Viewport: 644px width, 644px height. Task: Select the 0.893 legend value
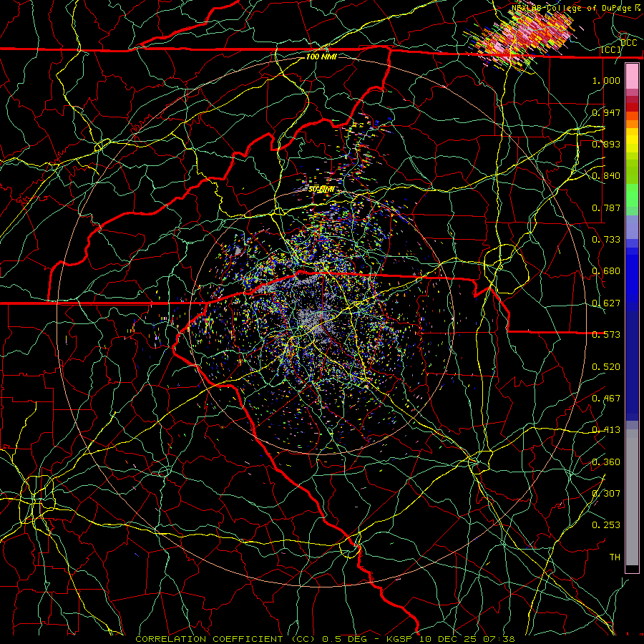click(606, 144)
